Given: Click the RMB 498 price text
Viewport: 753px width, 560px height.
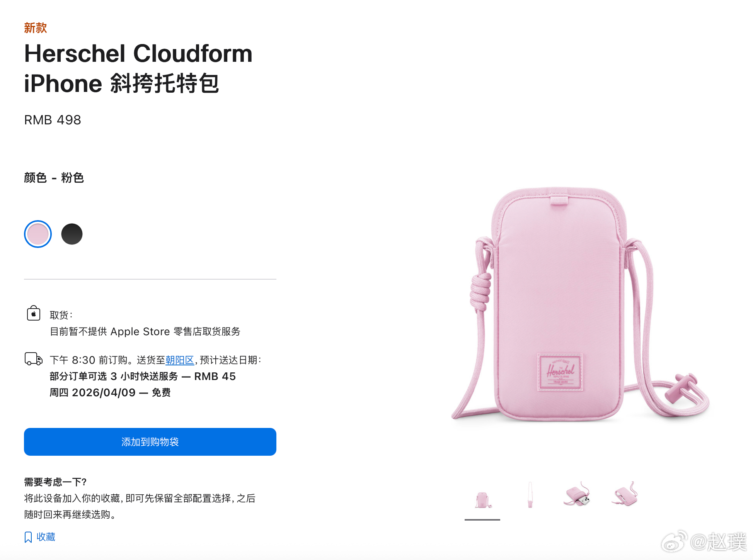Looking at the screenshot, I should 53,120.
